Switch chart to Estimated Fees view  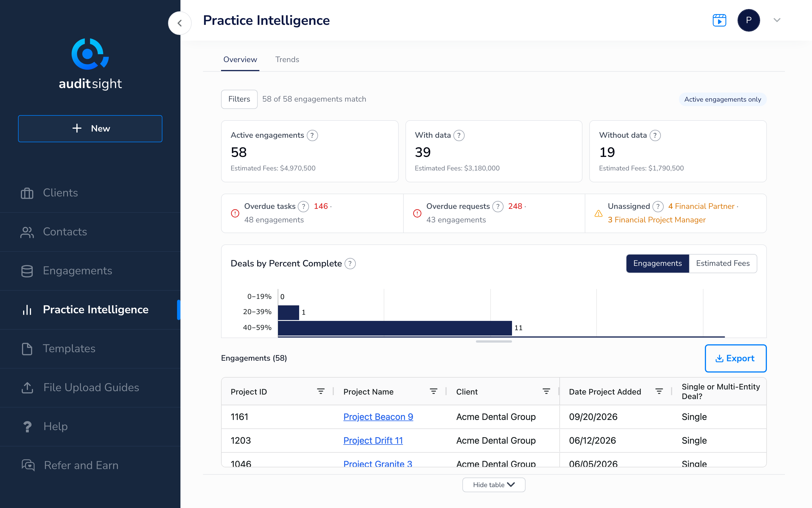[x=723, y=263]
